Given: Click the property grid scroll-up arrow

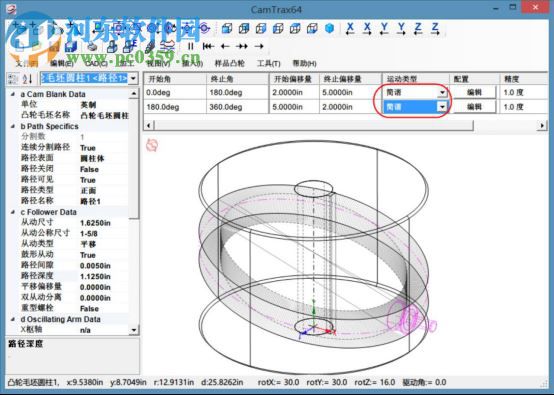Looking at the screenshot, I should pos(134,94).
